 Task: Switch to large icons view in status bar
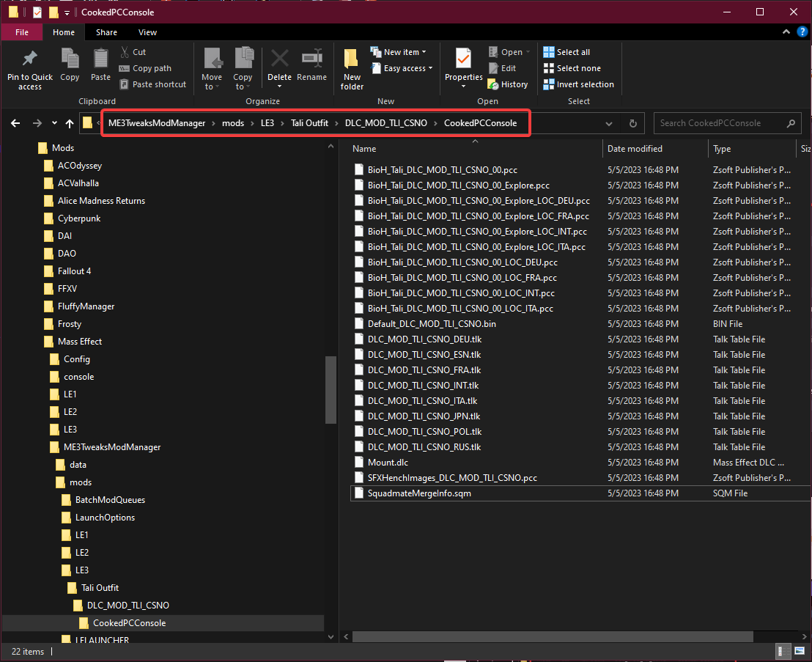coord(800,651)
